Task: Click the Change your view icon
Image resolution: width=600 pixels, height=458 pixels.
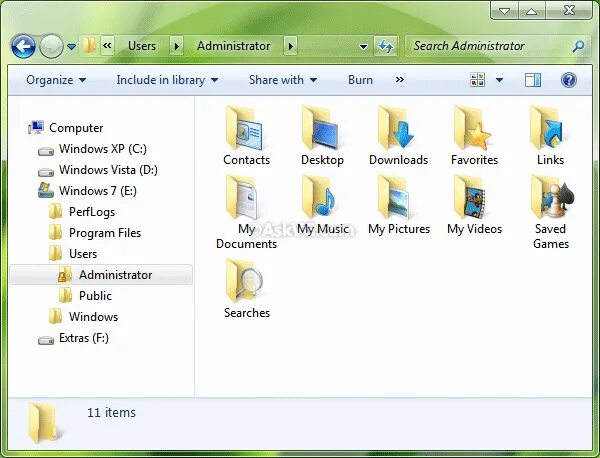Action: pos(477,80)
